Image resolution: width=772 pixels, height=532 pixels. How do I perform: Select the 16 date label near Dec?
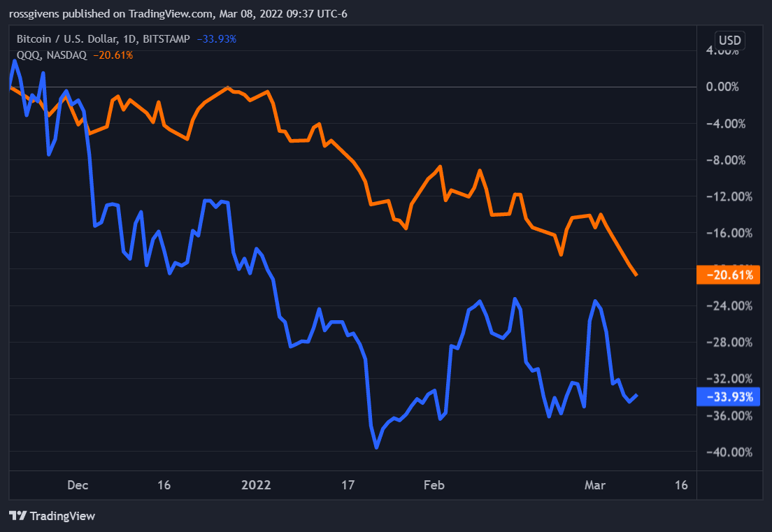point(164,485)
